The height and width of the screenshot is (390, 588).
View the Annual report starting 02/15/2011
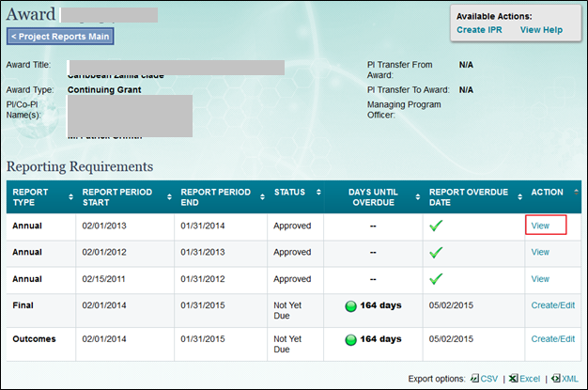click(x=540, y=279)
